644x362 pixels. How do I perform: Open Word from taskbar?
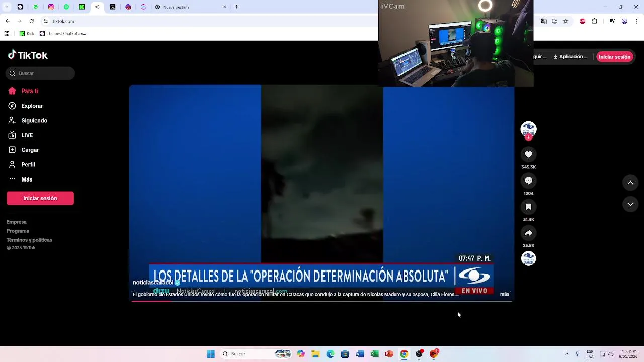(360, 354)
